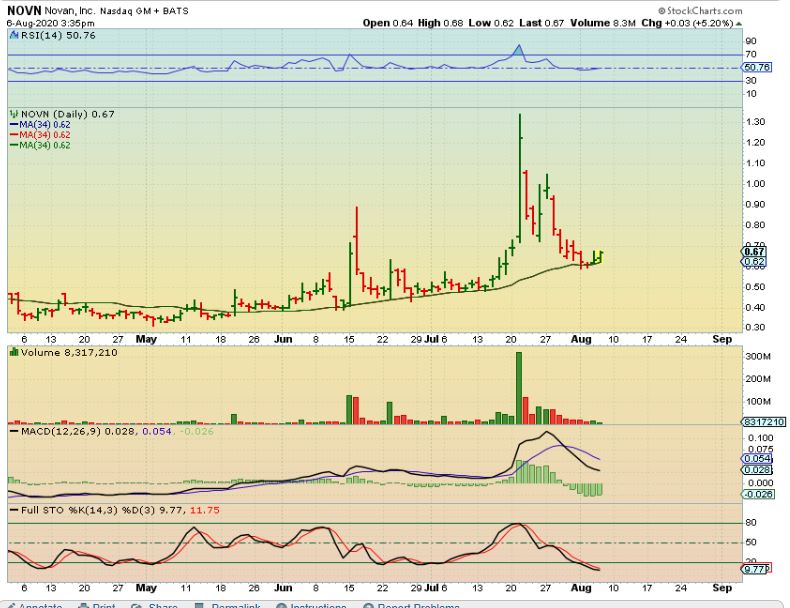The height and width of the screenshot is (608, 790).
Task: Click the RSI 50.76 value tag
Action: (x=757, y=67)
